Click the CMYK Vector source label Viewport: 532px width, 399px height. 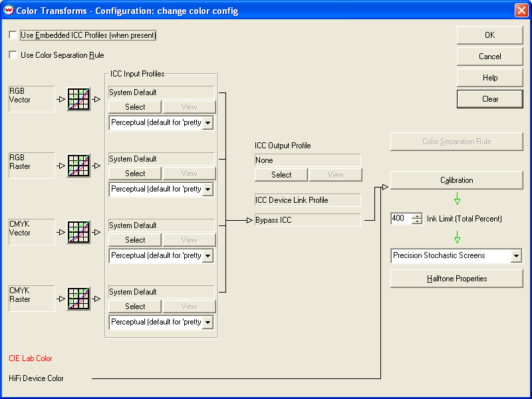click(31, 231)
